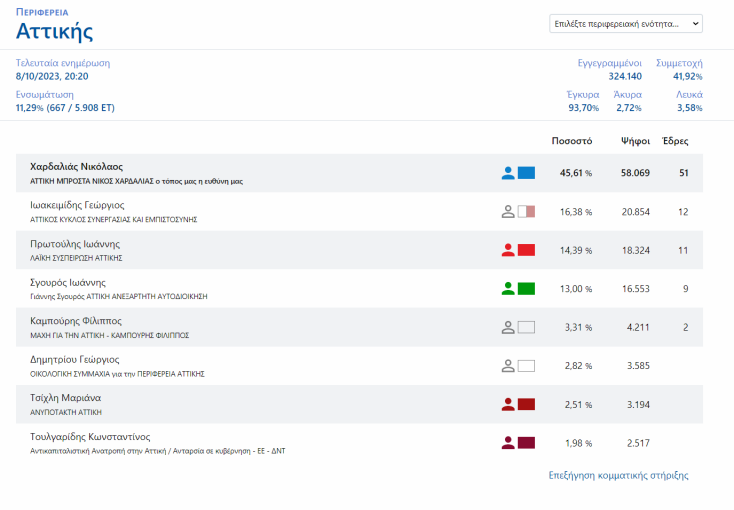Image resolution: width=734 pixels, height=510 pixels.
Task: Click the gray person icon beside Ιωακειμίδης Γεώργιος
Action: click(508, 211)
